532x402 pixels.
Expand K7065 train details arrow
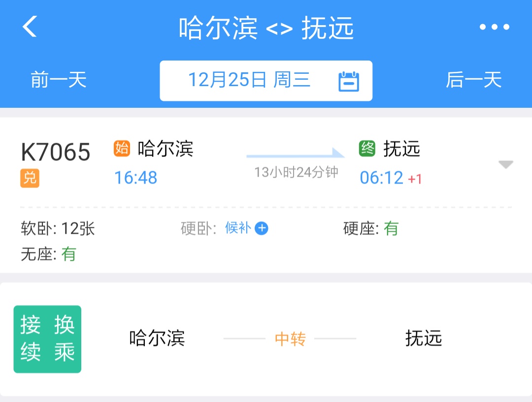[x=505, y=164]
